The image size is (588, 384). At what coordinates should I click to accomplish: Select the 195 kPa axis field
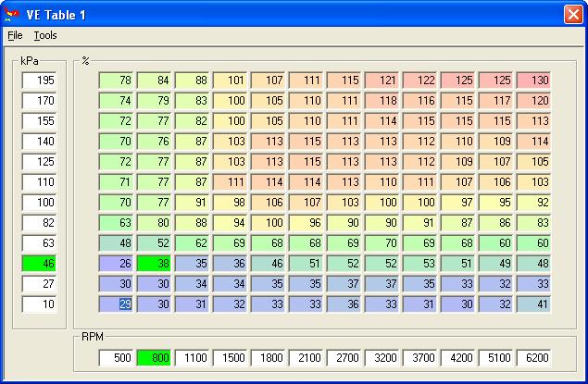point(40,81)
